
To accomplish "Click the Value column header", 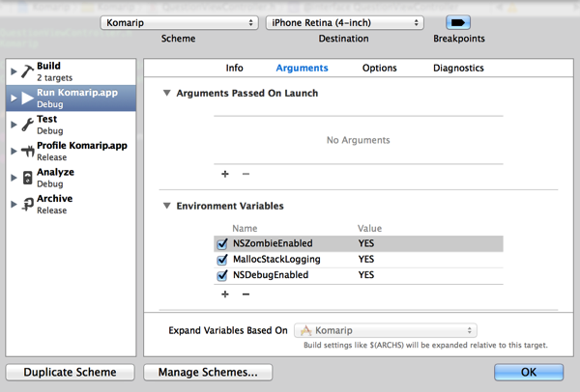I will point(369,228).
